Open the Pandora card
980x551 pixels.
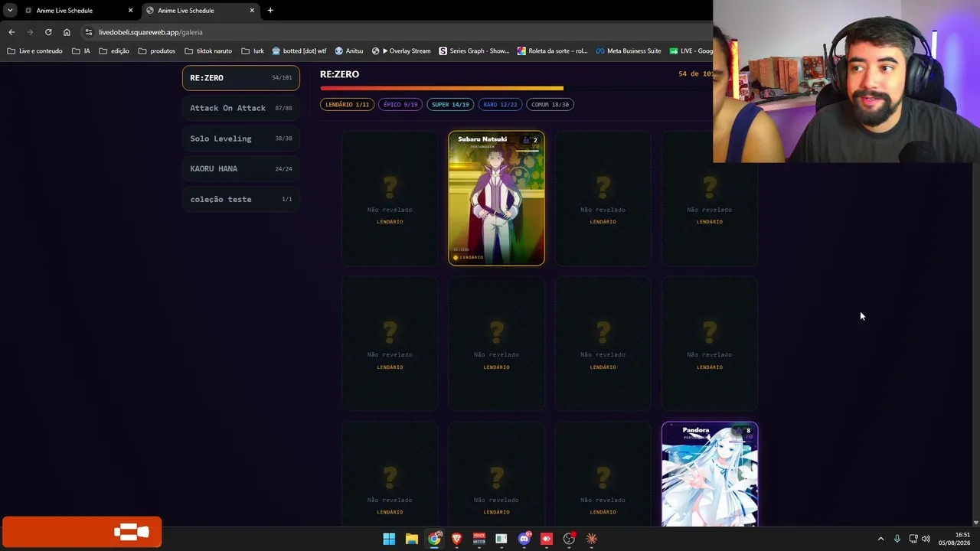coord(710,474)
